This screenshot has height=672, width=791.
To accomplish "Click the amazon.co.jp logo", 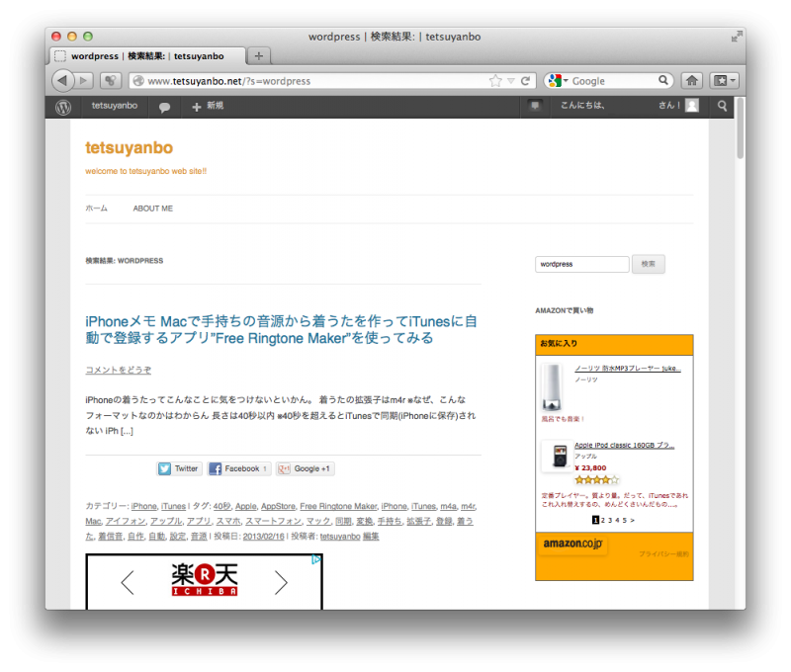I will 573,544.
